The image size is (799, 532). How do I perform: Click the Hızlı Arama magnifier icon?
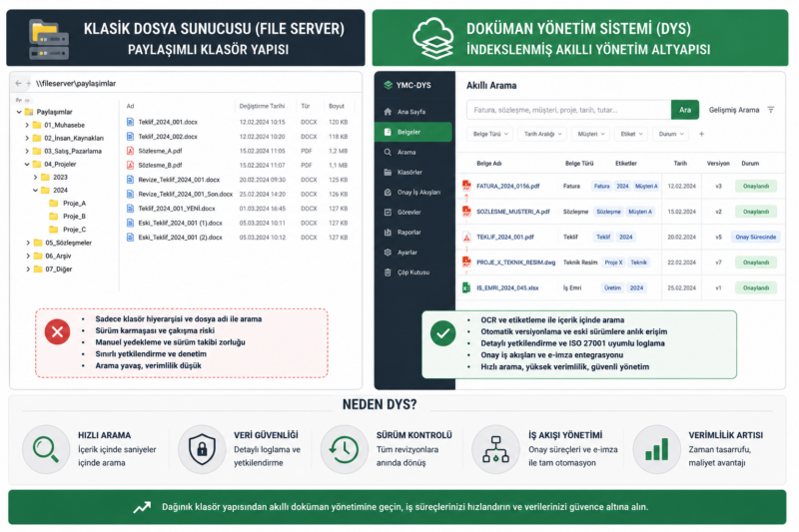pyautogui.click(x=46, y=449)
